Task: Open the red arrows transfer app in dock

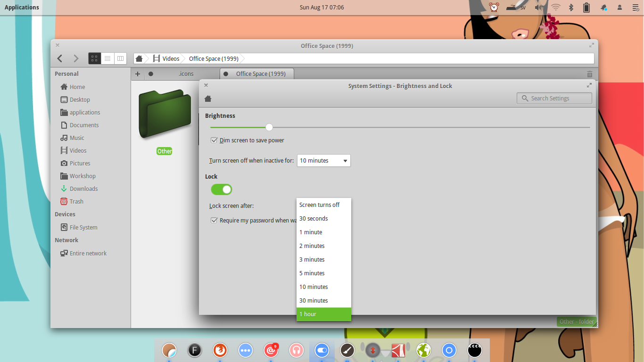Action: (x=372, y=350)
